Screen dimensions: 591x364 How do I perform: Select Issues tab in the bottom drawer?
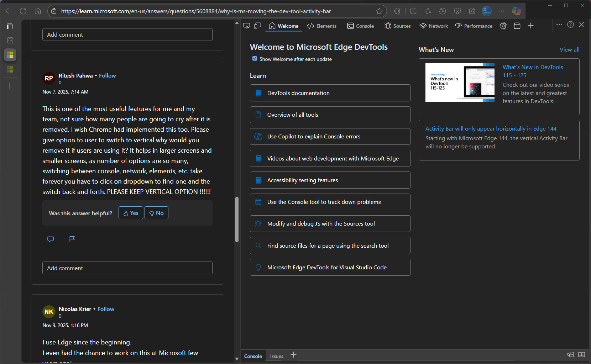pyautogui.click(x=277, y=356)
